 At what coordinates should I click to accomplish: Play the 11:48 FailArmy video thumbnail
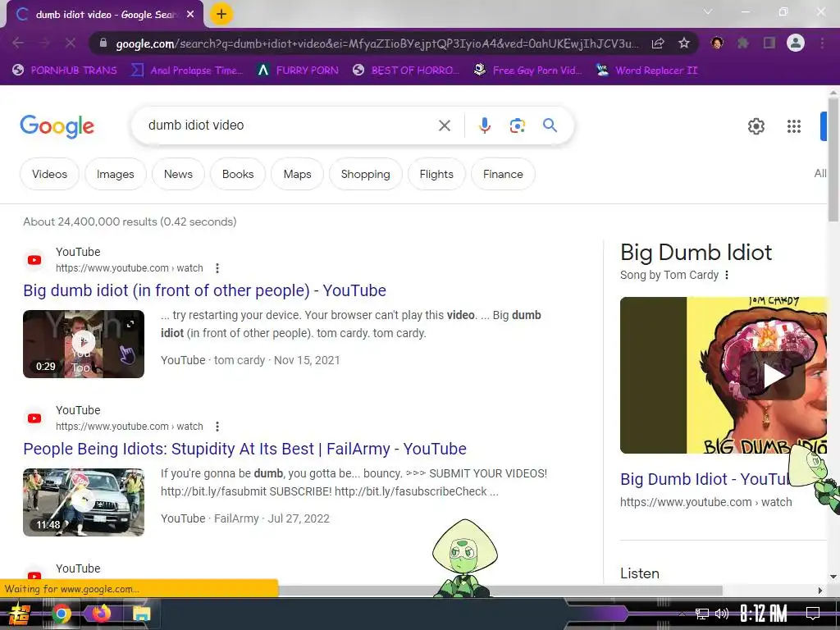point(84,502)
